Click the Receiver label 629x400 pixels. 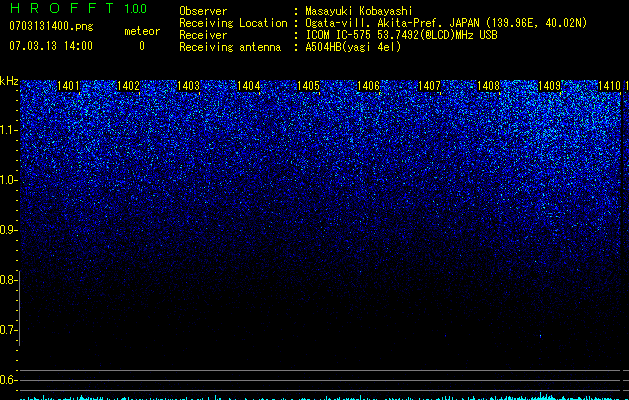tap(203, 35)
